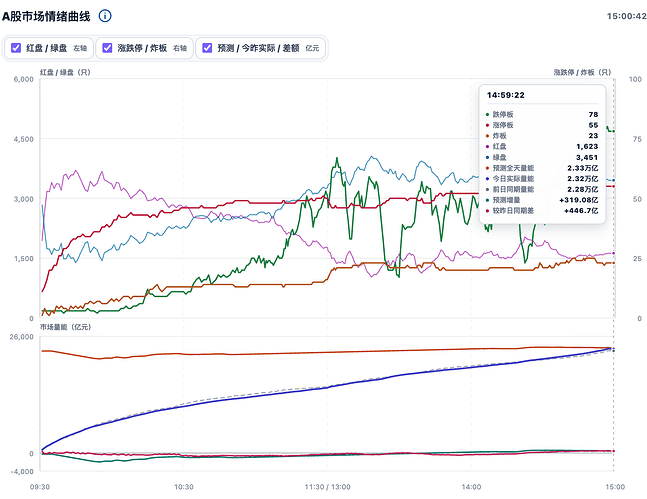The image size is (647, 499).
Task: Click the 炸板 row in tooltip
Action: point(542,136)
